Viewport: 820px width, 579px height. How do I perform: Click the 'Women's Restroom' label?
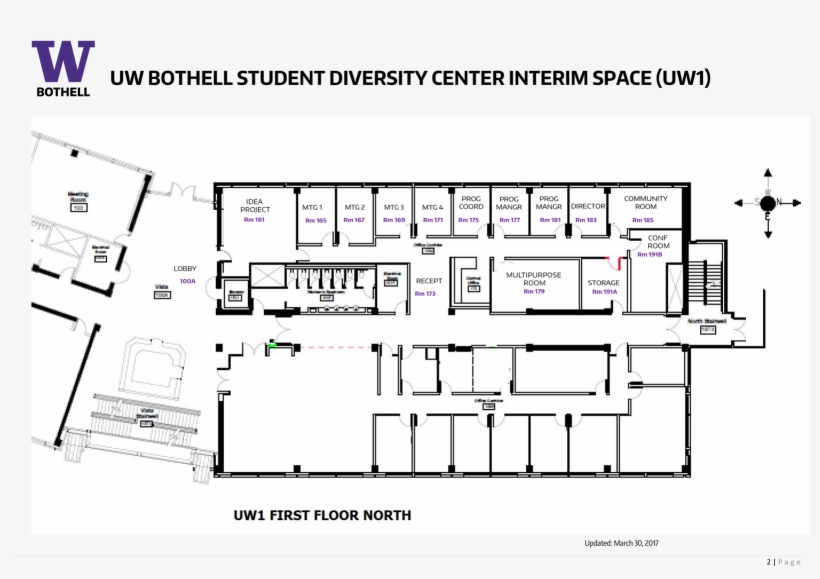coord(326,292)
